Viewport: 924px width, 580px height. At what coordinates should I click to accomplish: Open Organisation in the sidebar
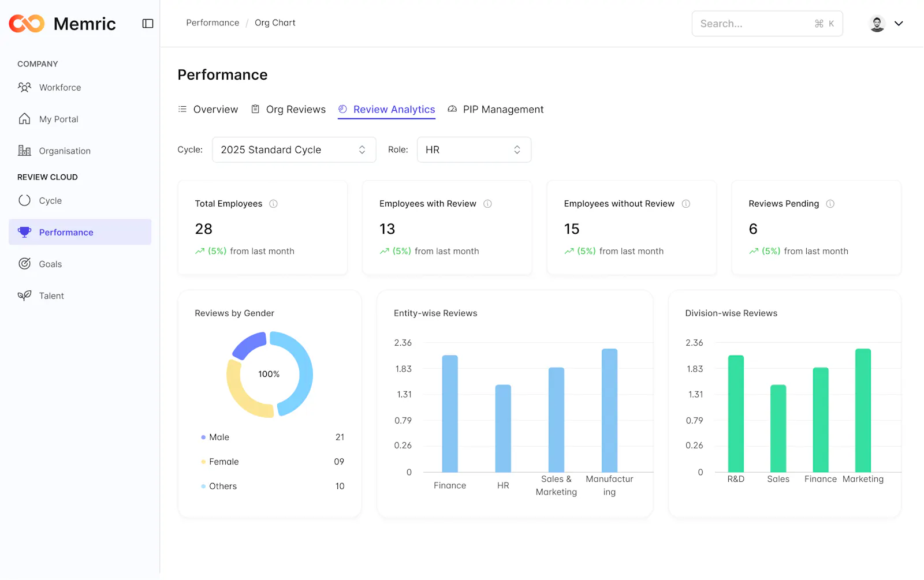(x=80, y=151)
